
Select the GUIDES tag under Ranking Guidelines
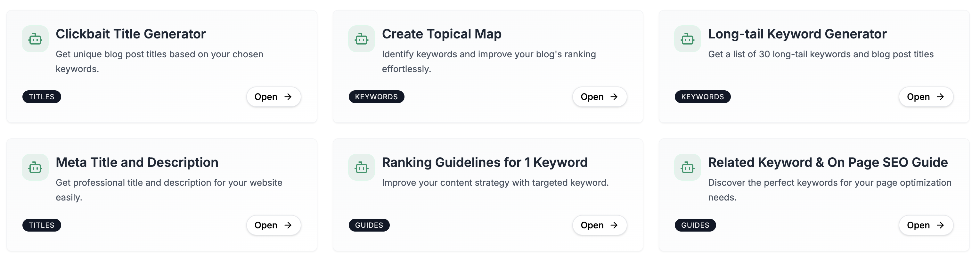[369, 225]
